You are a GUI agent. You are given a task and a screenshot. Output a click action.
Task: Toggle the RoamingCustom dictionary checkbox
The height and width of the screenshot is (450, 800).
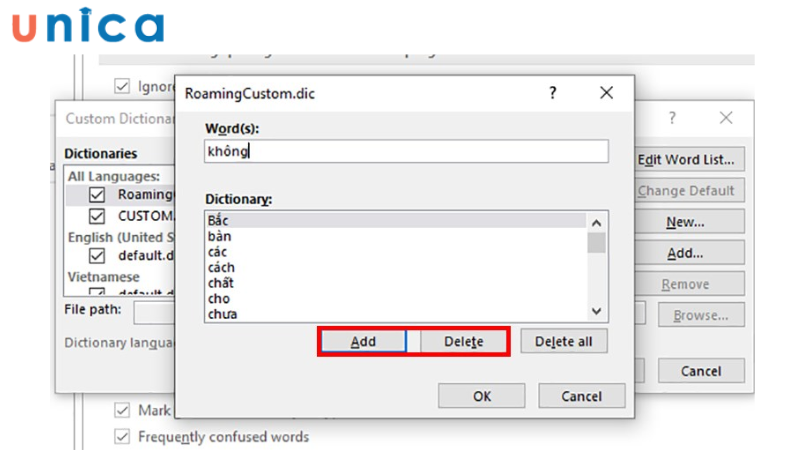pyautogui.click(x=97, y=195)
